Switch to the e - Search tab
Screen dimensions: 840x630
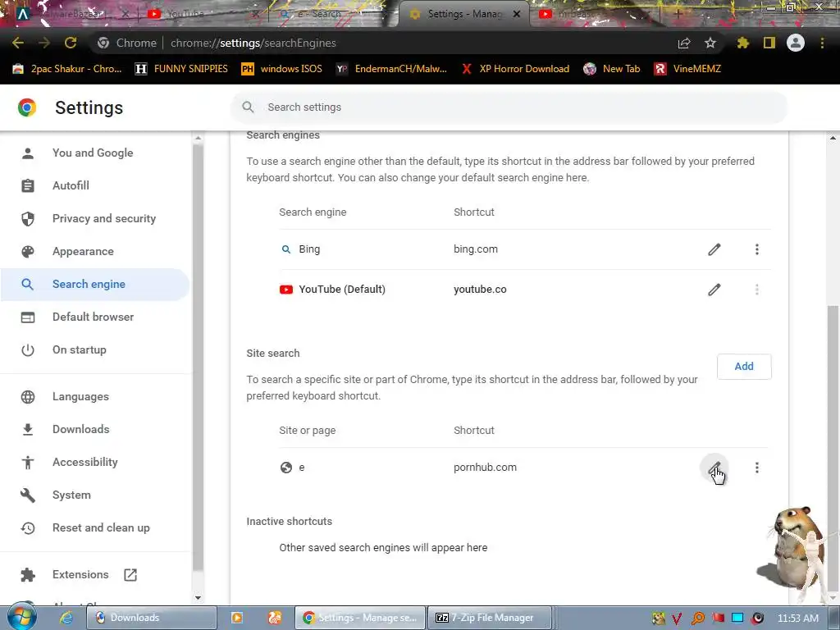coord(333,14)
